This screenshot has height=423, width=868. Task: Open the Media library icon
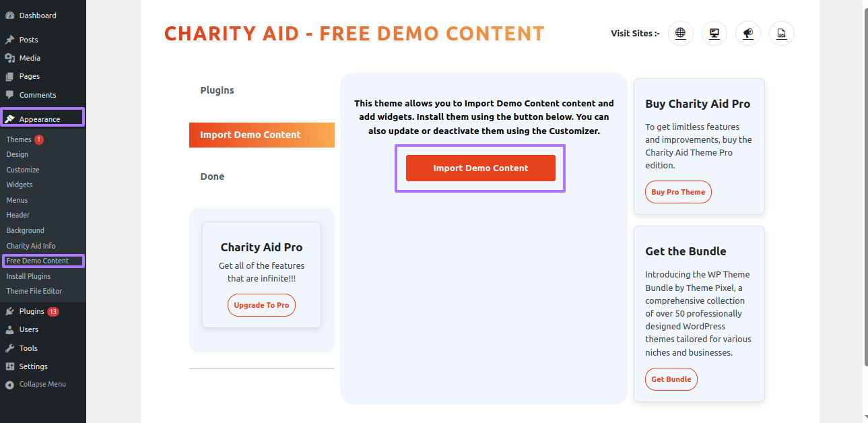pyautogui.click(x=9, y=58)
